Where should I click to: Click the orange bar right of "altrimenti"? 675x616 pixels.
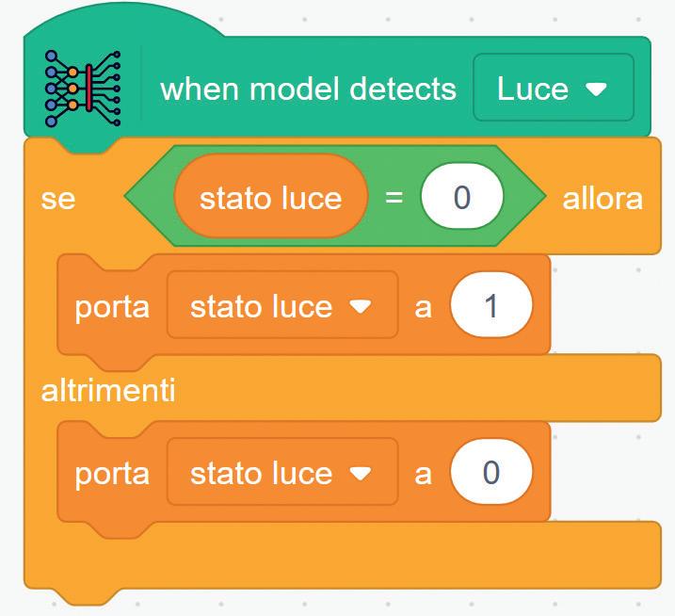click(x=424, y=390)
